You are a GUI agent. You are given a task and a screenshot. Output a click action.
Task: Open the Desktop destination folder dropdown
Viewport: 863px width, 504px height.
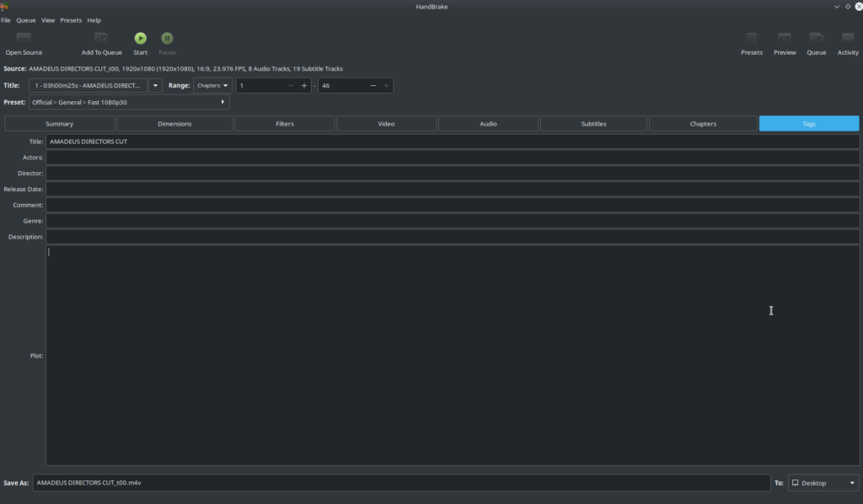click(823, 483)
